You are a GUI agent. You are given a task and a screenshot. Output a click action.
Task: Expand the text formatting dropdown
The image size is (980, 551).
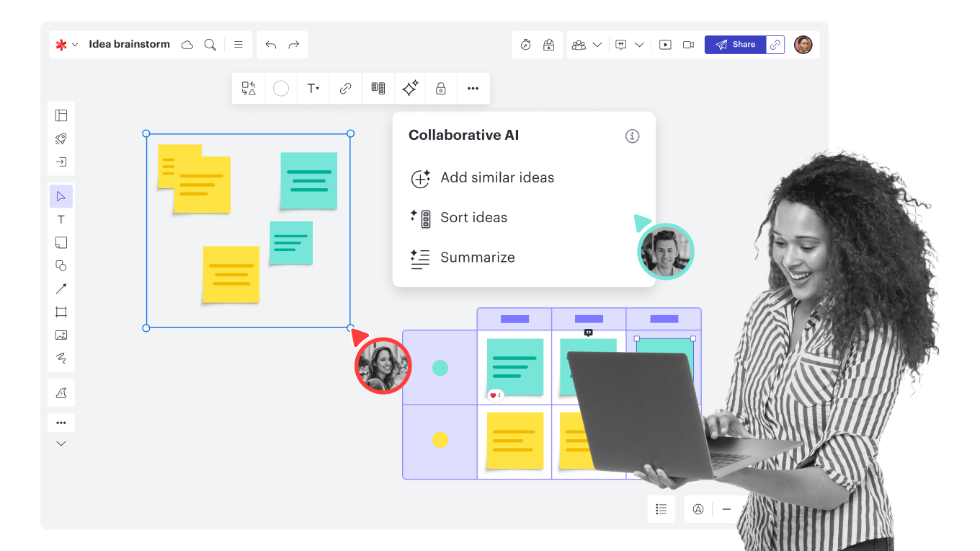pos(313,89)
